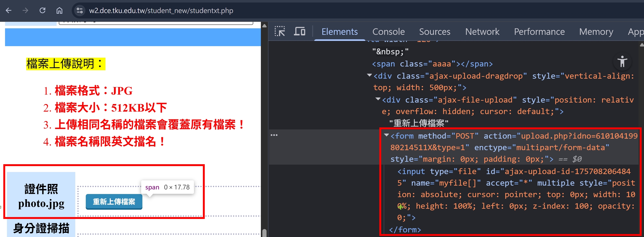
Task: Click instruction line about overwriting same-name files
Action: tap(150, 125)
